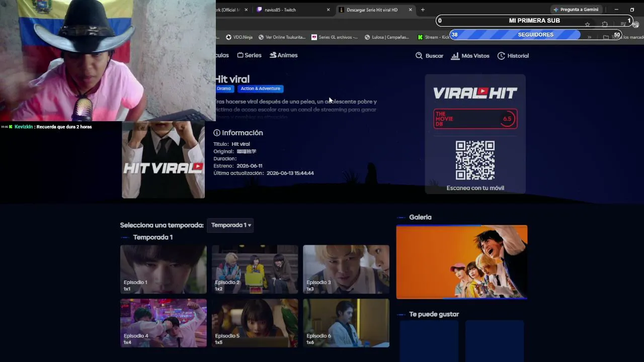
Task: Open the browser extensions puzzle icon
Action: click(605, 24)
